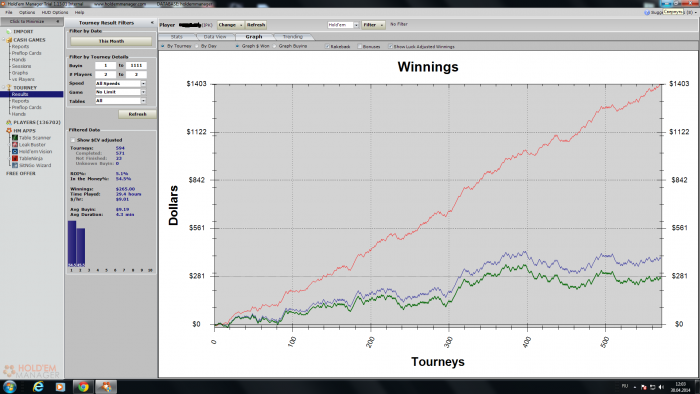Screen dimensions: 700x394
Task: Open the Options menu
Action: (x=27, y=12)
